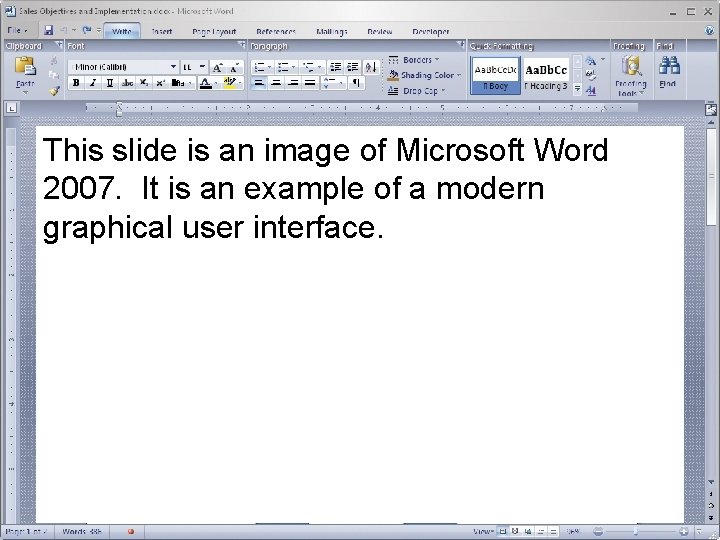Toggle Superscript formatting
The width and height of the screenshot is (720, 540).
click(160, 83)
